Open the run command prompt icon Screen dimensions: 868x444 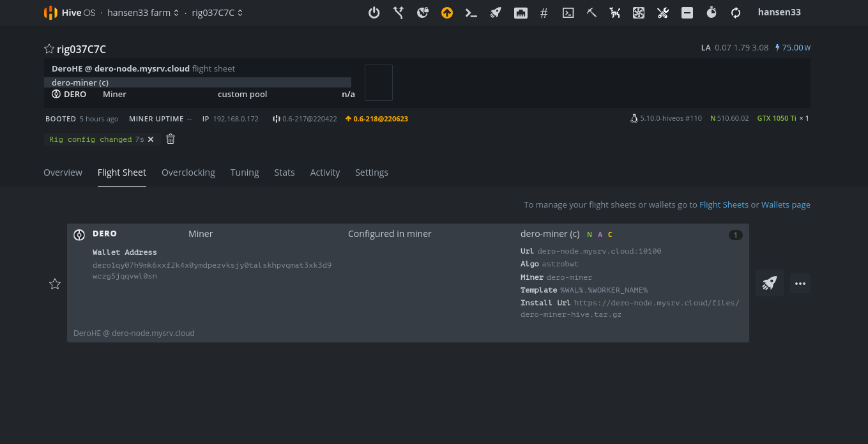click(471, 13)
